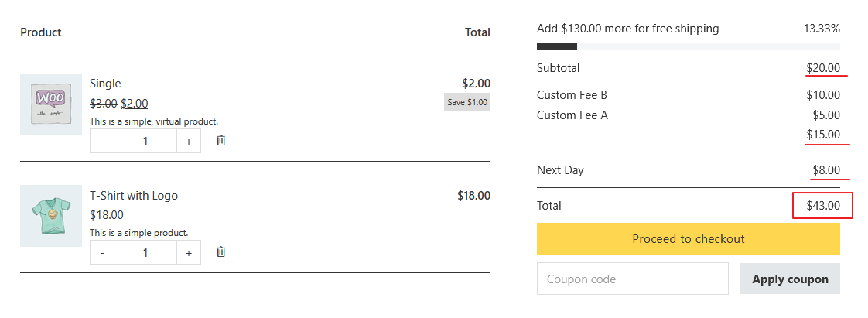
Task: Increase Single product quantity with plus
Action: tap(189, 142)
